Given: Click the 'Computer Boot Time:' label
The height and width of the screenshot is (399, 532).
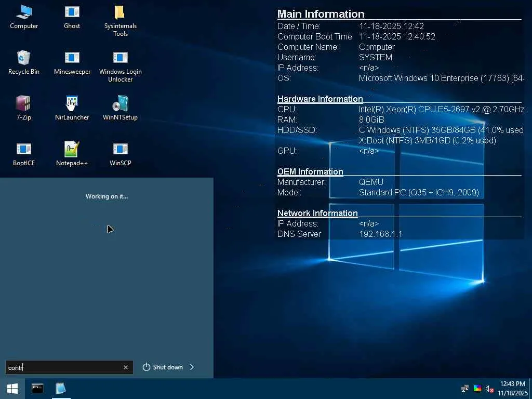Looking at the screenshot, I should pos(315,37).
